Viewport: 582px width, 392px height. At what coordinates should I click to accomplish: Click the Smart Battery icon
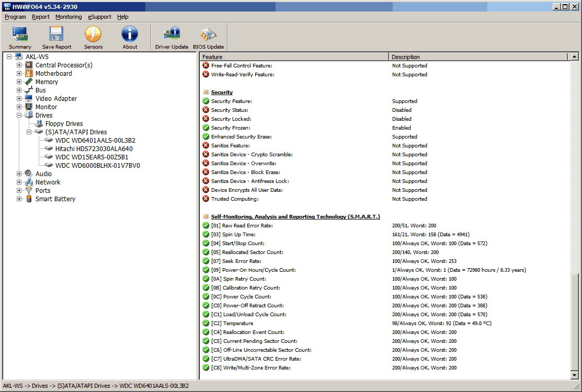(x=29, y=199)
